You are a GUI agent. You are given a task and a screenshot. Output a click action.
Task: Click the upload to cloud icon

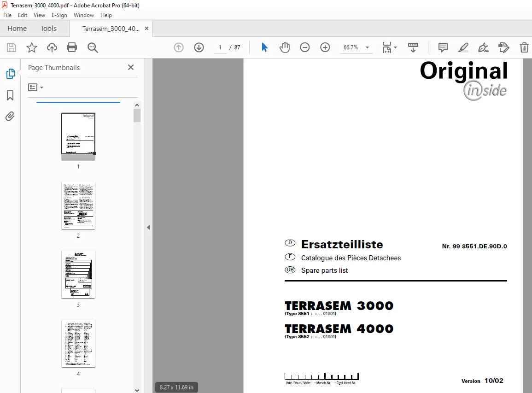pyautogui.click(x=52, y=47)
